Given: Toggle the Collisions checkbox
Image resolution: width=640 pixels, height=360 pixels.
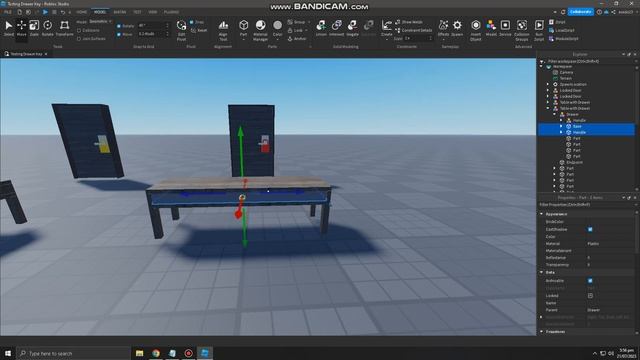Looking at the screenshot, I should click(79, 31).
